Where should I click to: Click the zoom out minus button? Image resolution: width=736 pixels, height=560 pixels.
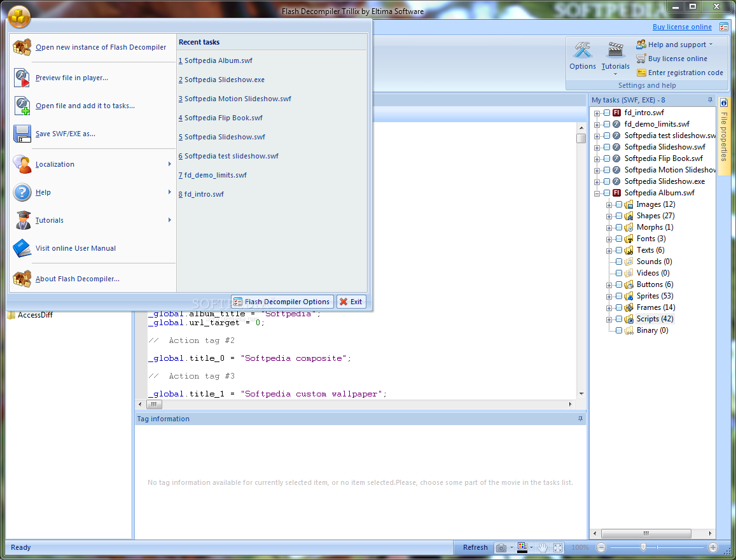(x=601, y=547)
